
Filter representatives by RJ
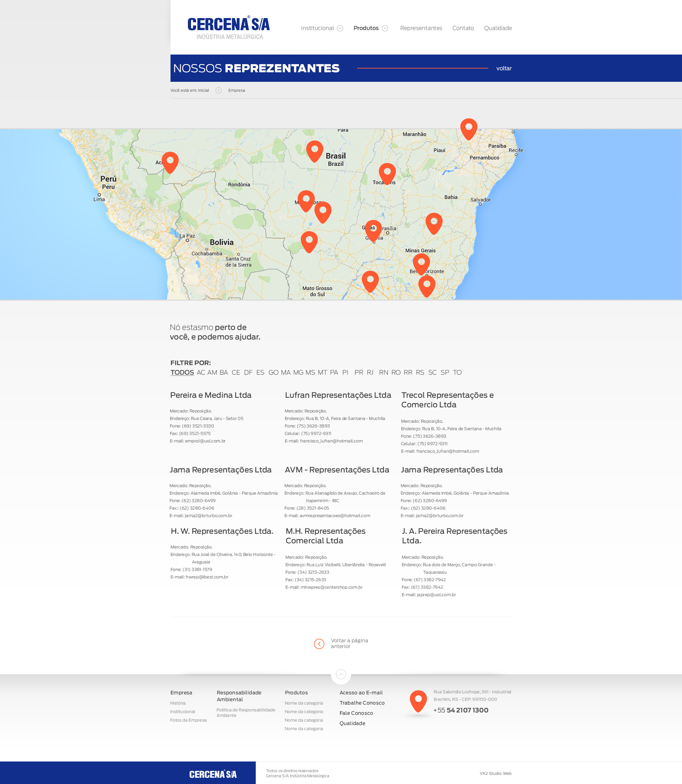click(x=370, y=373)
